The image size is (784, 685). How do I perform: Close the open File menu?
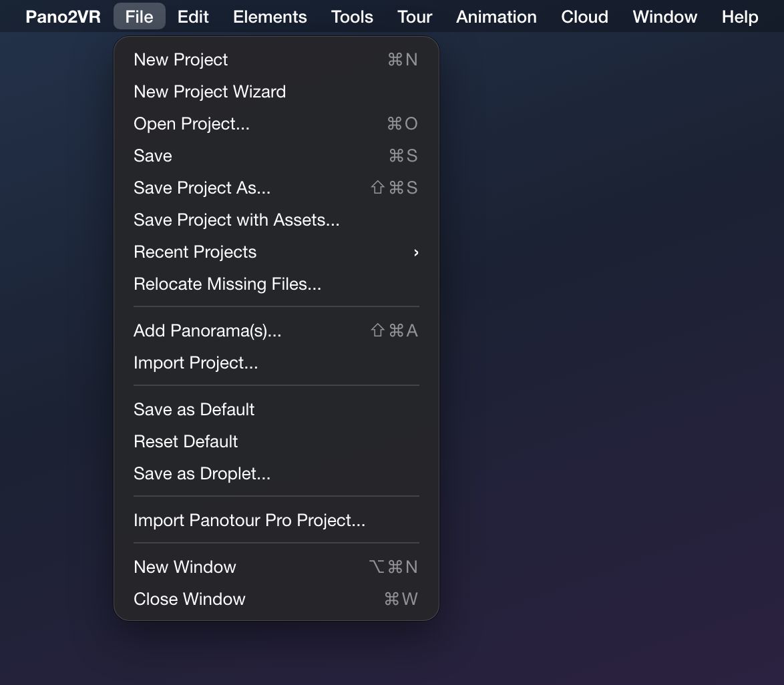click(x=139, y=17)
